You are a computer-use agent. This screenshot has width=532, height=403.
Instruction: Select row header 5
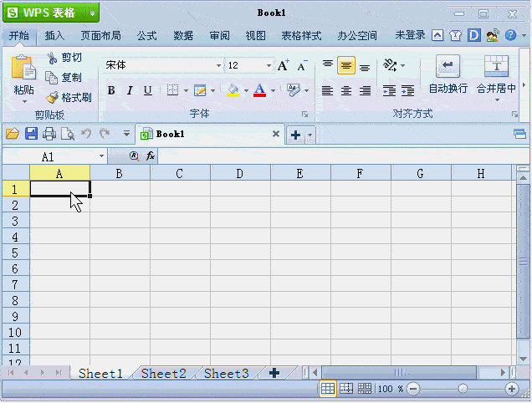point(16,253)
